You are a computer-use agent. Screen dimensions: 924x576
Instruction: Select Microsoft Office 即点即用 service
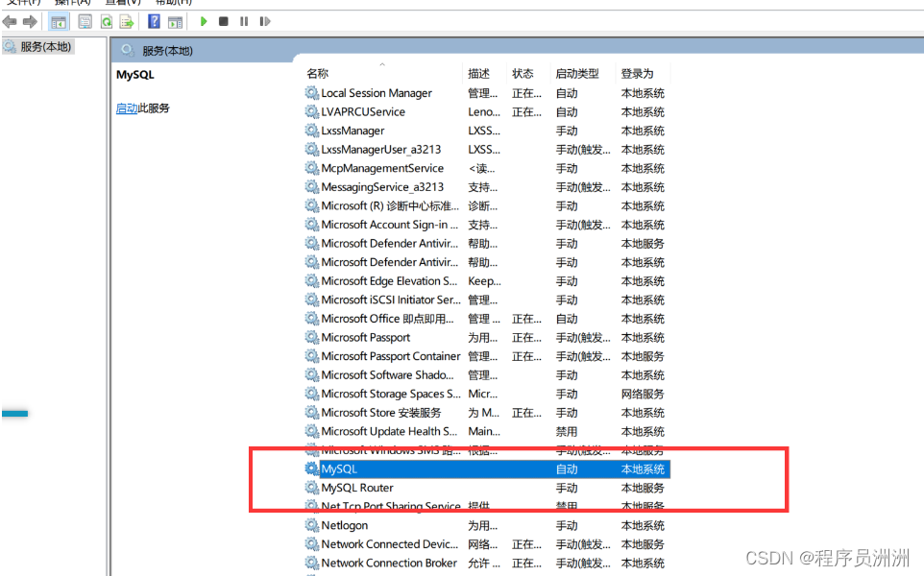(387, 319)
